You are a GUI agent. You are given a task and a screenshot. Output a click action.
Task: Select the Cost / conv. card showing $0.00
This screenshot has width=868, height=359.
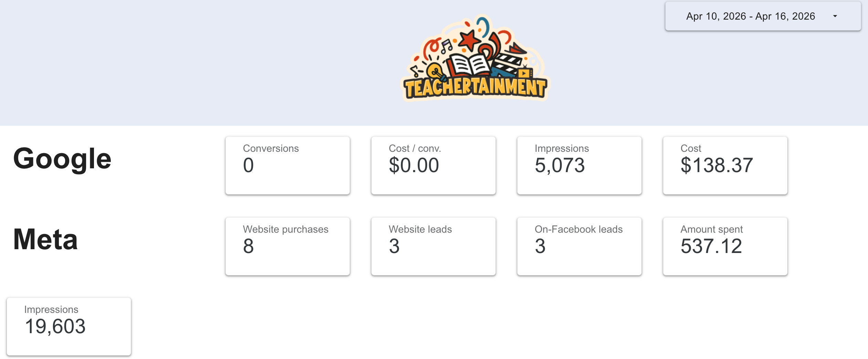click(x=434, y=165)
